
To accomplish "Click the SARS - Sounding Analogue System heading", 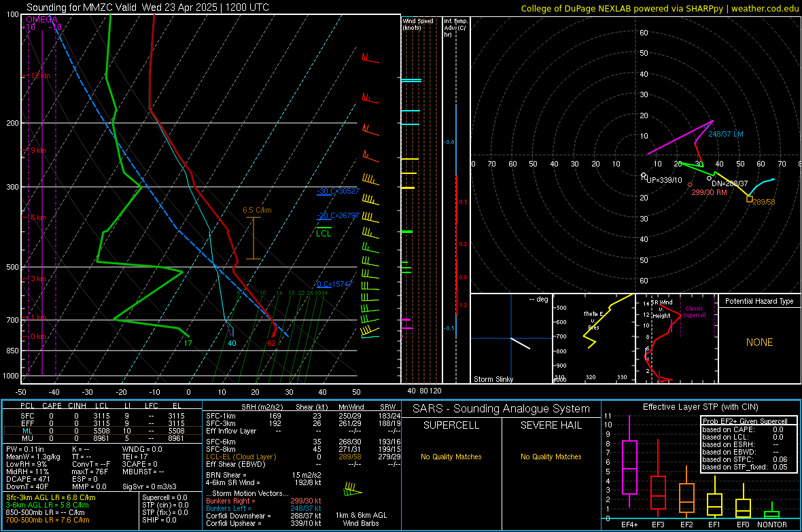I will click(x=502, y=409).
